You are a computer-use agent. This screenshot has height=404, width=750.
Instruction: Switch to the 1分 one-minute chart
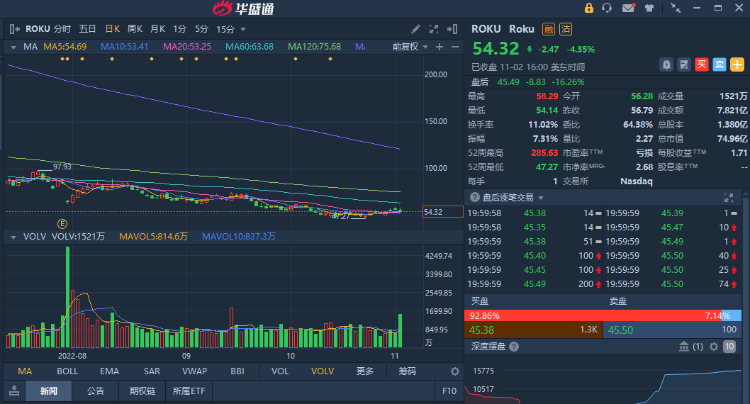click(179, 29)
